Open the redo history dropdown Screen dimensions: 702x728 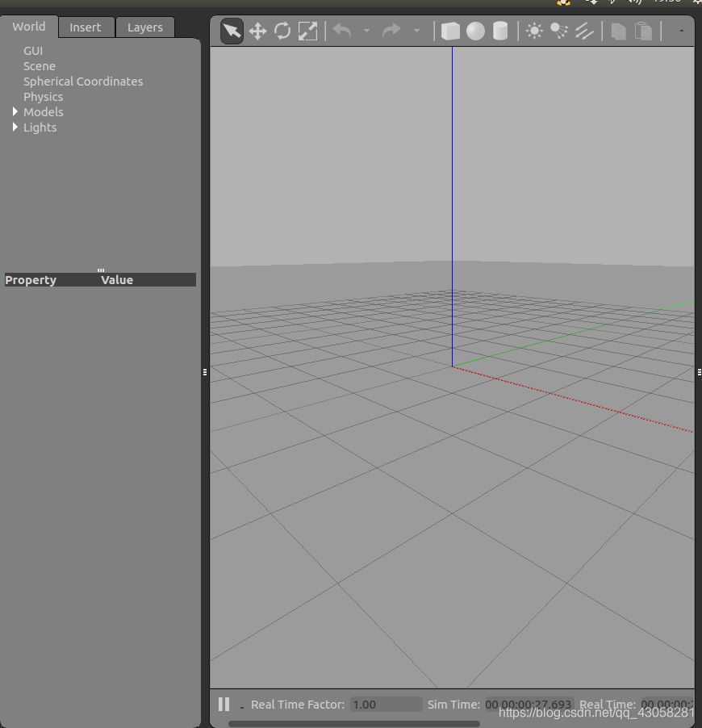click(x=416, y=31)
